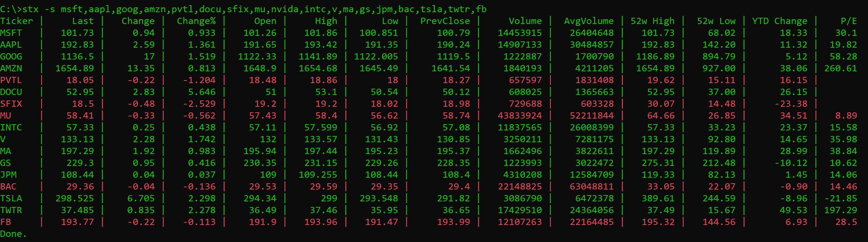The width and height of the screenshot is (868, 242).
Task: Select the MSFT ticker row label
Action: tap(11, 33)
